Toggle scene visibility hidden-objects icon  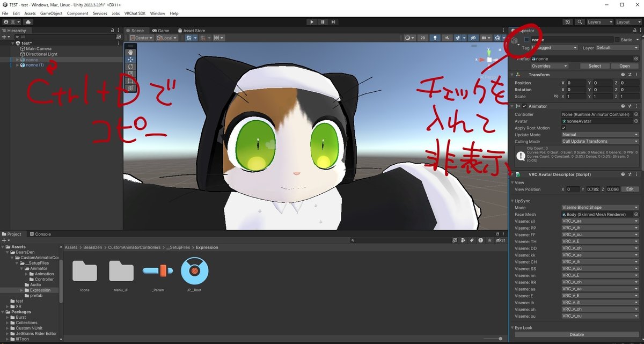[x=473, y=38]
